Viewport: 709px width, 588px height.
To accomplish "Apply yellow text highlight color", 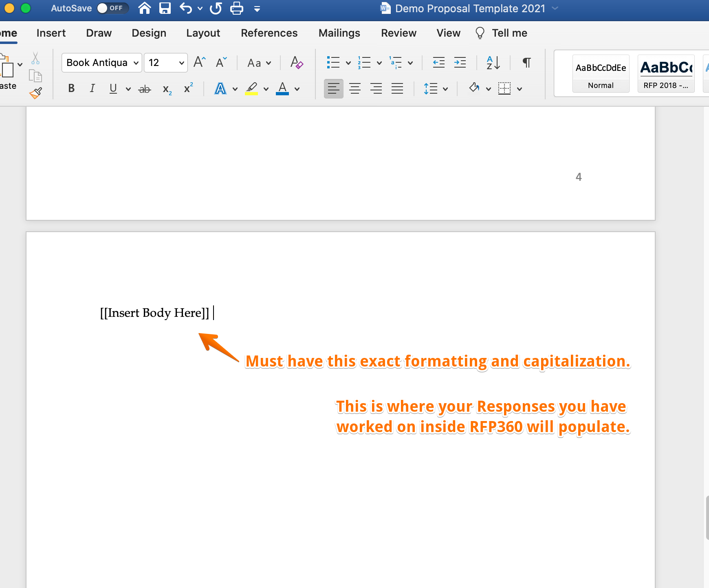I will 252,88.
